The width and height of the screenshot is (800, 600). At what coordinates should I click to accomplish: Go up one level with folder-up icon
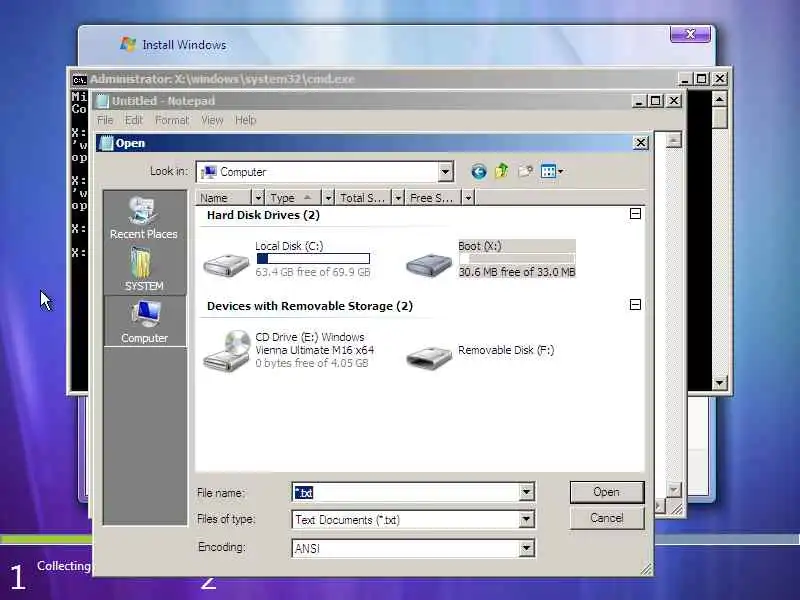tap(502, 171)
